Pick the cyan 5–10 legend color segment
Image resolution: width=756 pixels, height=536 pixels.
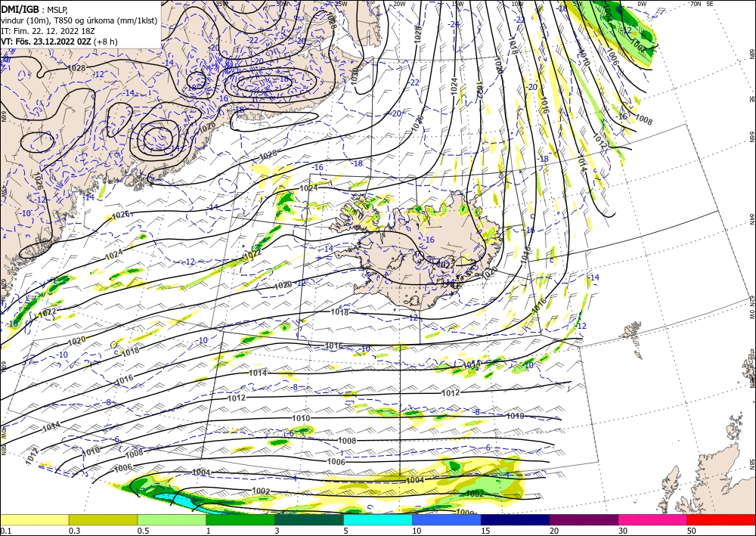(x=378, y=519)
